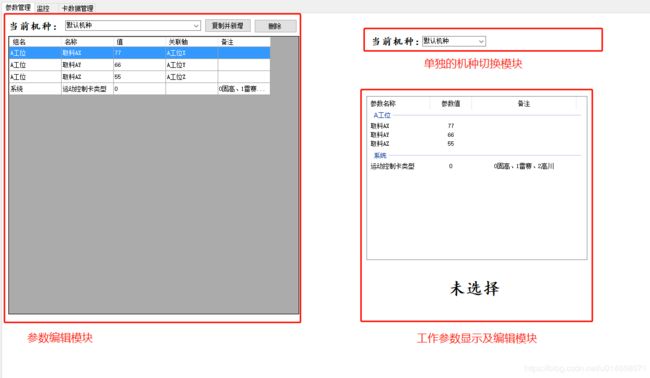Click the A工位 group cell in the 取料AY row

point(35,65)
